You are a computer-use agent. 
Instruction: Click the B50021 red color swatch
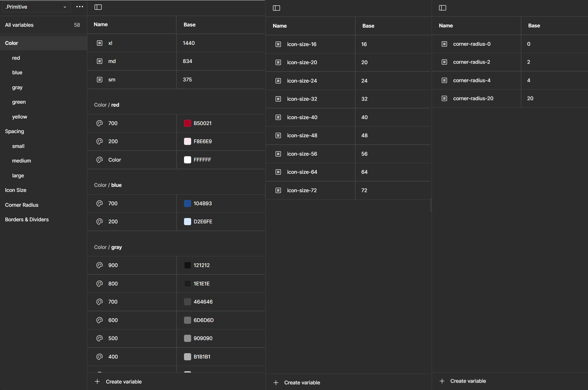tap(188, 123)
